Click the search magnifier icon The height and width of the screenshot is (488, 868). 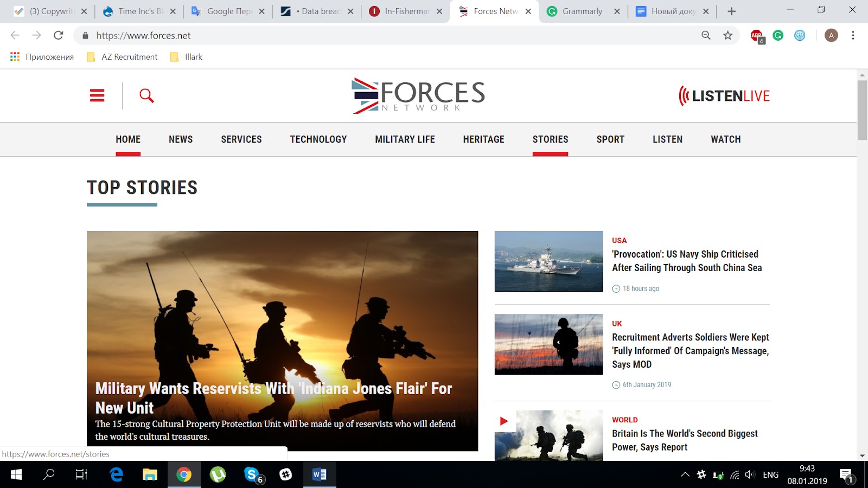(146, 95)
